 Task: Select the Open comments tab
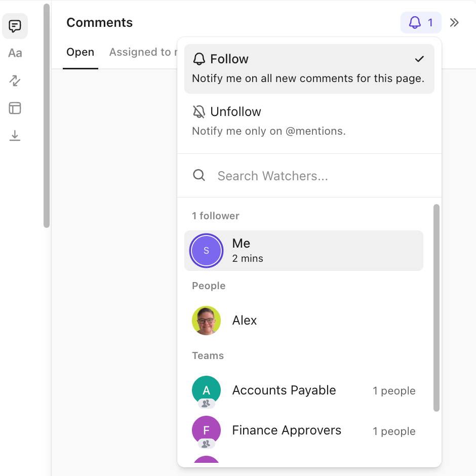[80, 52]
